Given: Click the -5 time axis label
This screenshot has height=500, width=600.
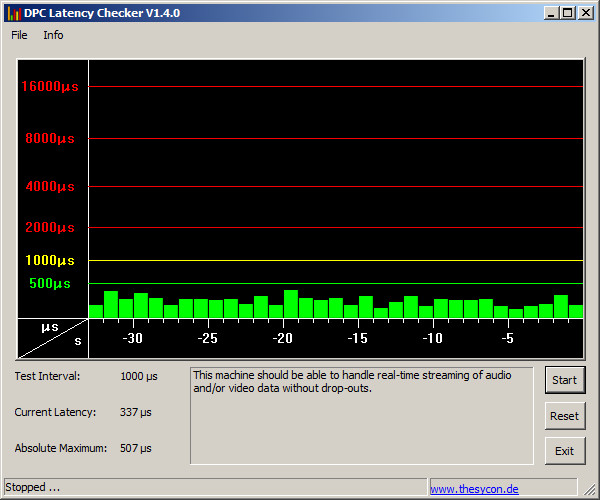Looking at the screenshot, I should point(507,338).
